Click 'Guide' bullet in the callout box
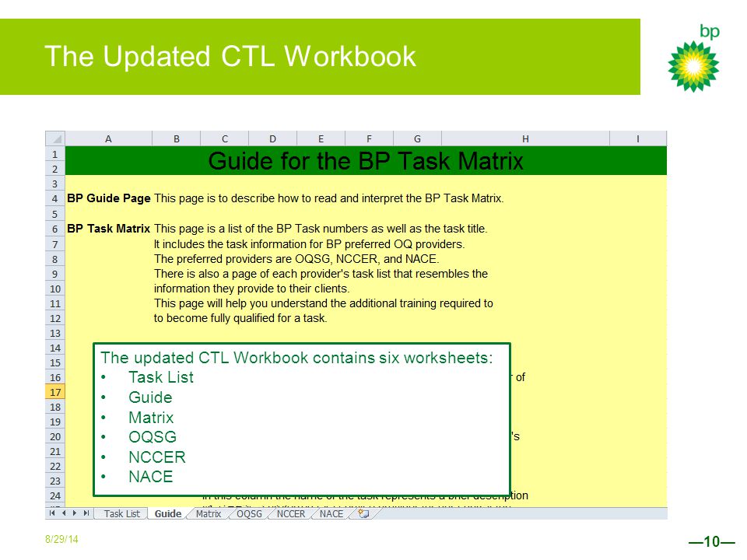Viewport: 747px width, 560px height. click(x=150, y=397)
